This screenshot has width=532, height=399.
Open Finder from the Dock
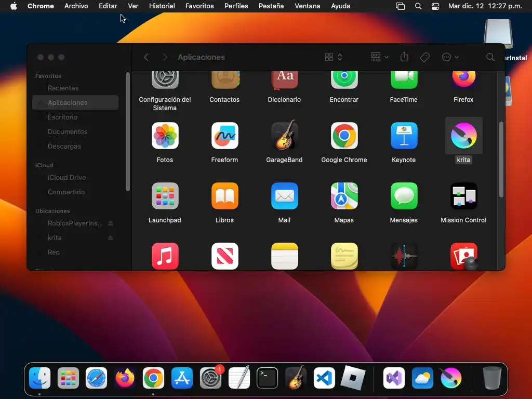pos(39,378)
